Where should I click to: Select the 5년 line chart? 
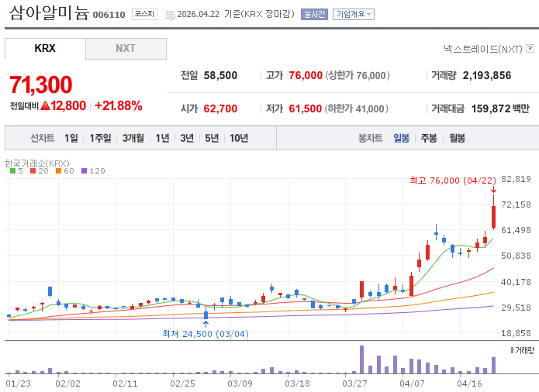[212, 138]
